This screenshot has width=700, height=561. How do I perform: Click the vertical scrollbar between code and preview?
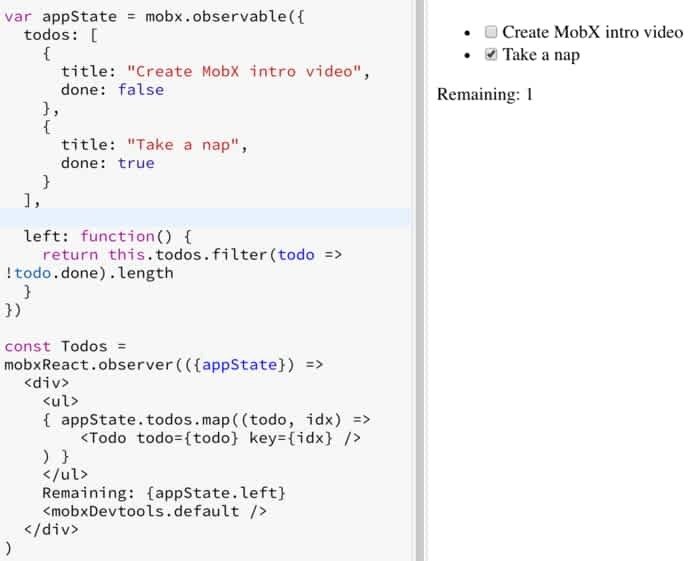point(420,280)
